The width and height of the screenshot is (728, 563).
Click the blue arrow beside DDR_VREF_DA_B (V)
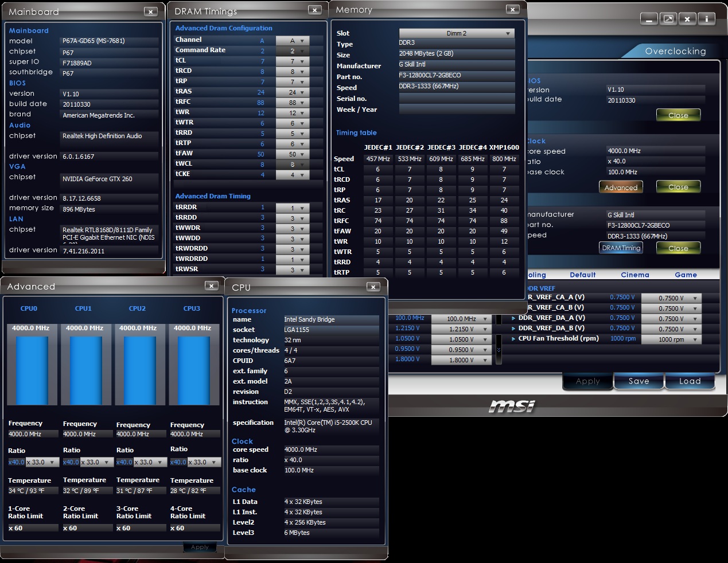[513, 328]
